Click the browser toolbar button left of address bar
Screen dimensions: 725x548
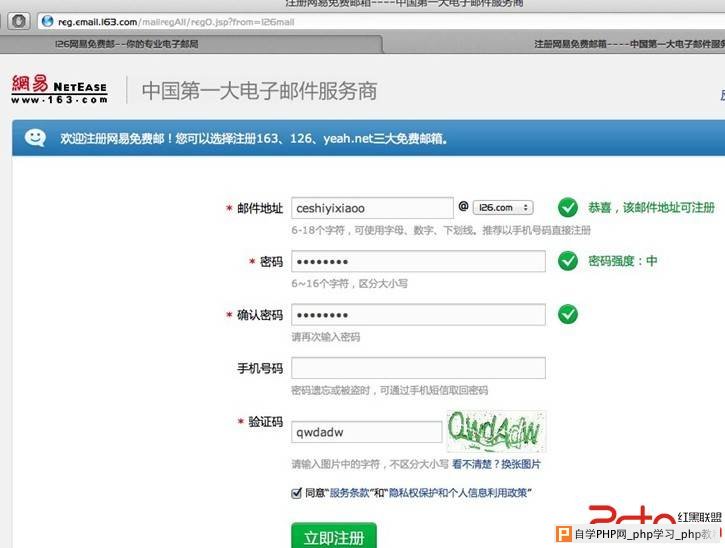tap(18, 21)
